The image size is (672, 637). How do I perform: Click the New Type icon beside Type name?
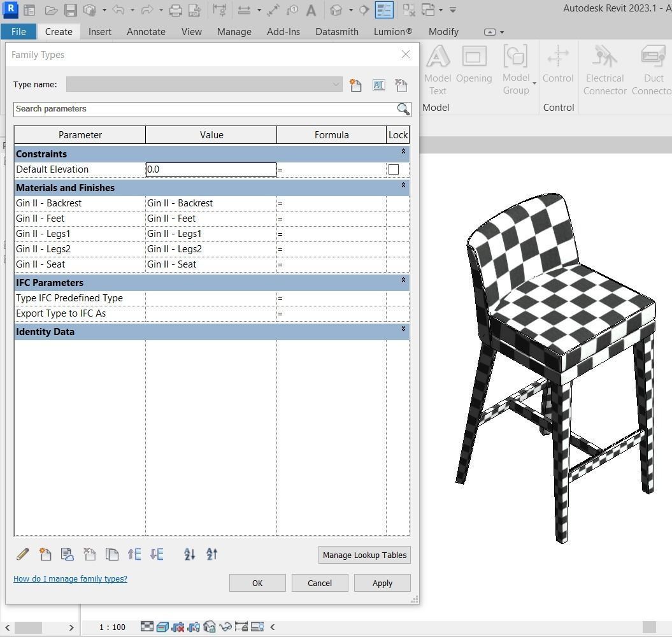355,85
